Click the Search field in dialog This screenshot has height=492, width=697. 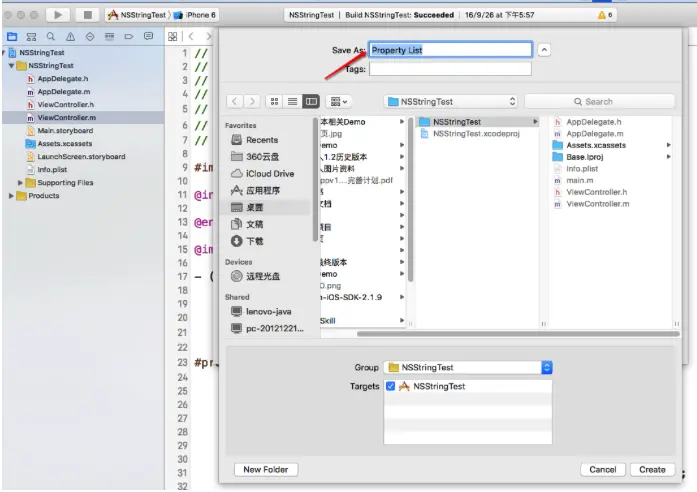tap(600, 101)
